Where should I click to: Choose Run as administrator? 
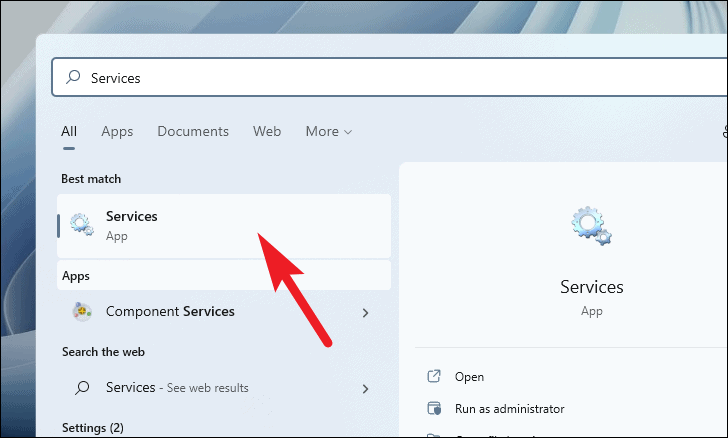coord(509,409)
